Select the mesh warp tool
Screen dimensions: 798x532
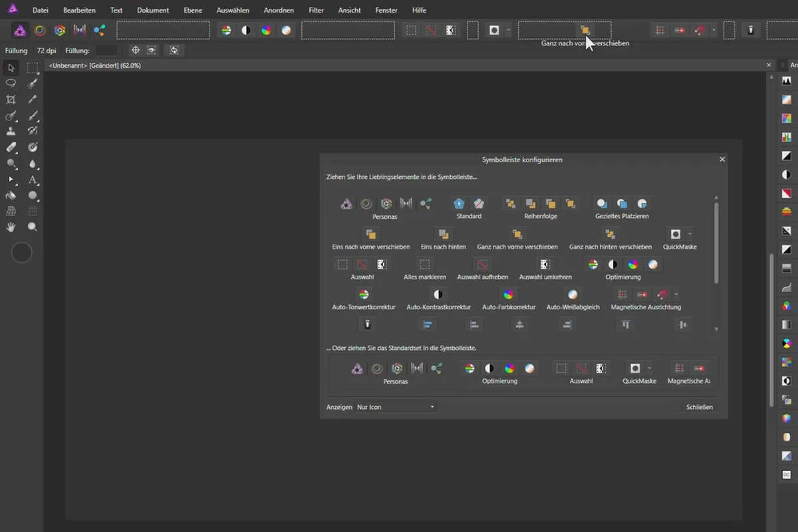click(x=11, y=211)
